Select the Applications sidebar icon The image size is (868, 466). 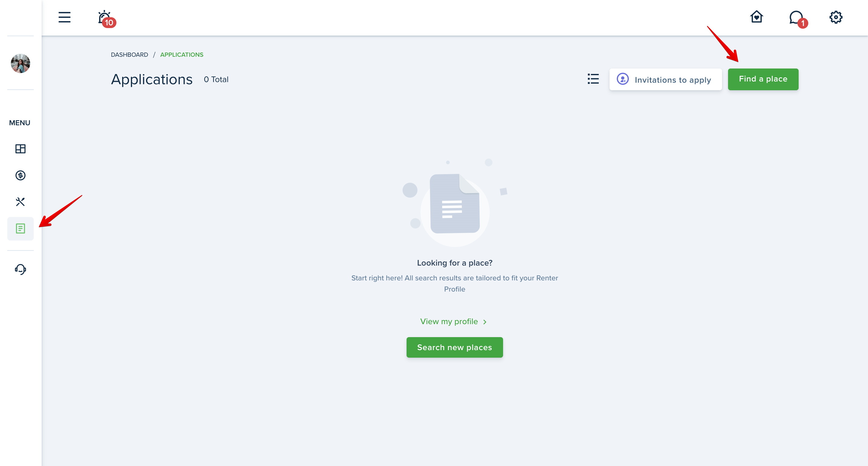coord(20,228)
